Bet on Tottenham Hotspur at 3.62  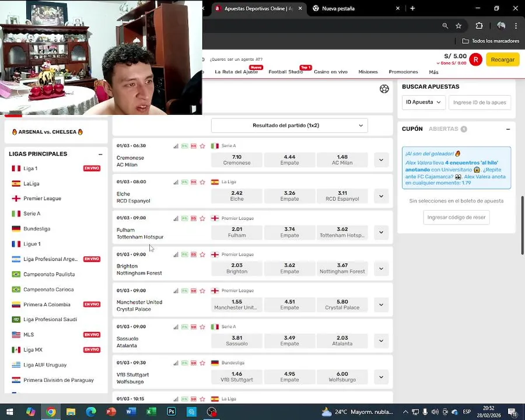[x=342, y=232]
